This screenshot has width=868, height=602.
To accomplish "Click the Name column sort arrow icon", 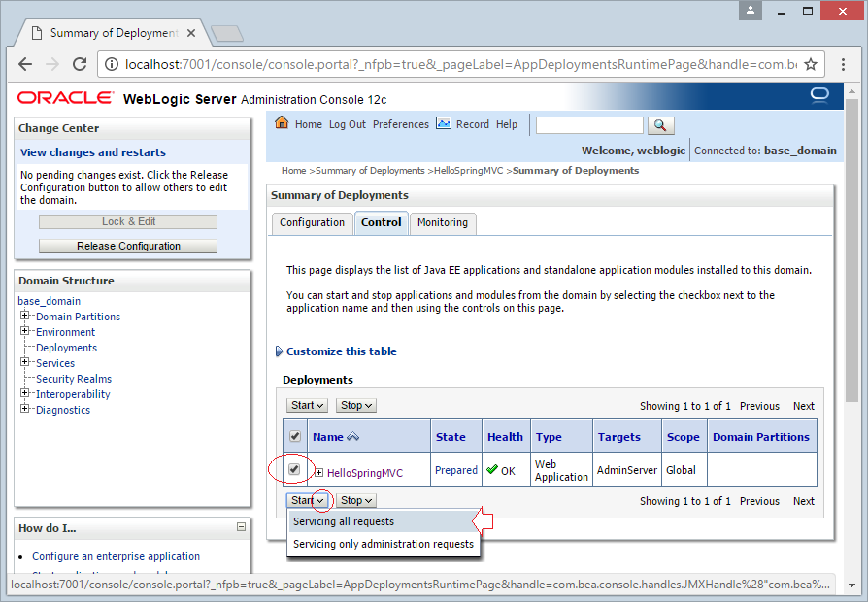I will [353, 436].
